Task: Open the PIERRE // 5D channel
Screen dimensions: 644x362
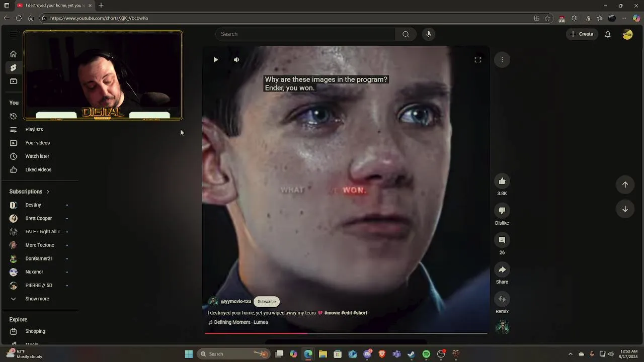Action: click(39, 286)
